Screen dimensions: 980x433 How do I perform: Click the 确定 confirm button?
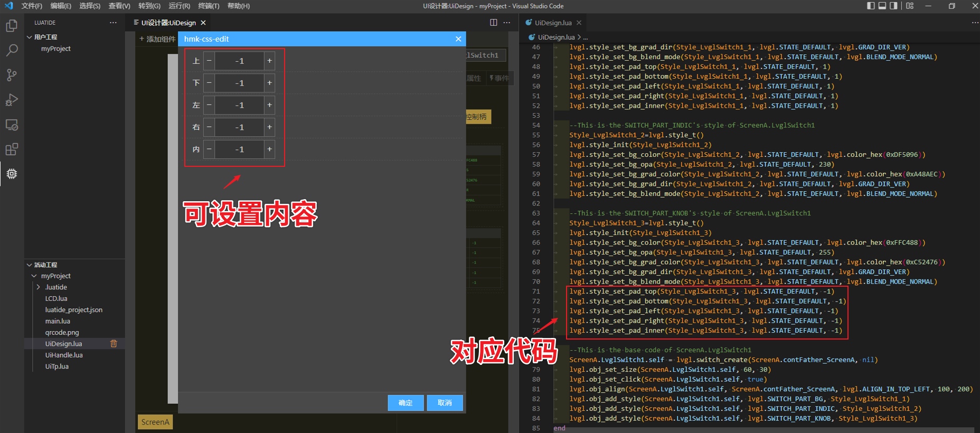[x=406, y=403]
